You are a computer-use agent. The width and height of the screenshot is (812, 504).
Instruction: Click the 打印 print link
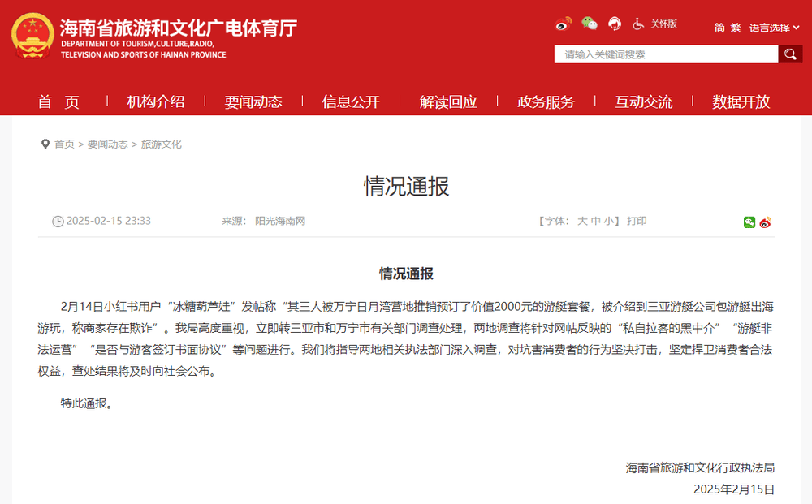click(x=638, y=220)
